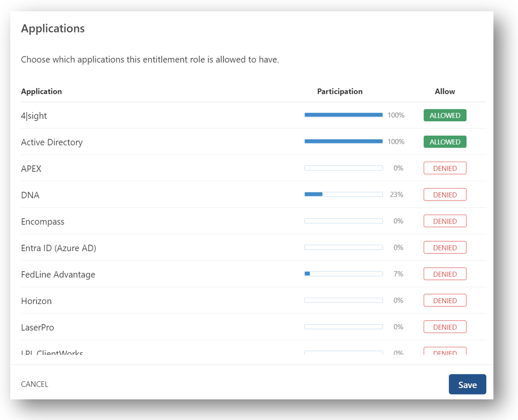518x420 pixels.
Task: Enable access for Encompass
Action: point(445,222)
